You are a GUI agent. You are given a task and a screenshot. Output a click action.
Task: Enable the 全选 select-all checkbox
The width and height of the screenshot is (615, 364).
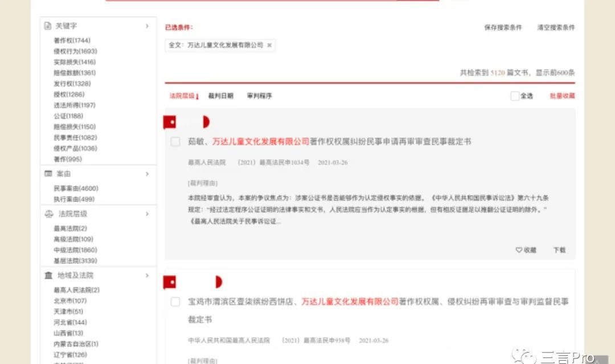(x=514, y=96)
